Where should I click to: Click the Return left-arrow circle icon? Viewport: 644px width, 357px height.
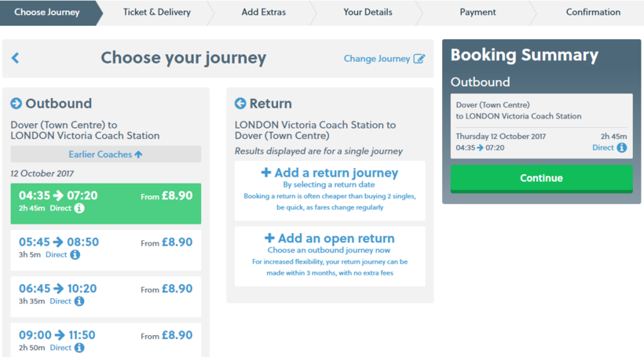click(x=241, y=104)
